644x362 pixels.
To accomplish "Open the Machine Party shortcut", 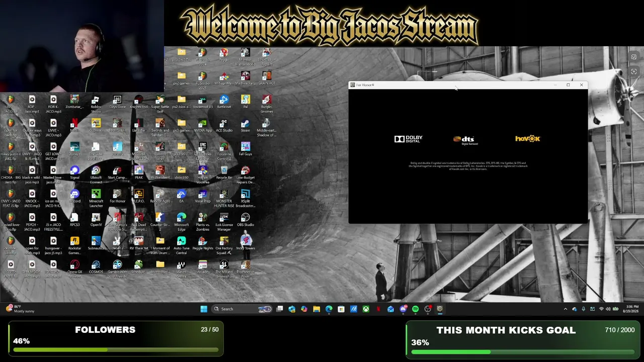I will [246, 78].
